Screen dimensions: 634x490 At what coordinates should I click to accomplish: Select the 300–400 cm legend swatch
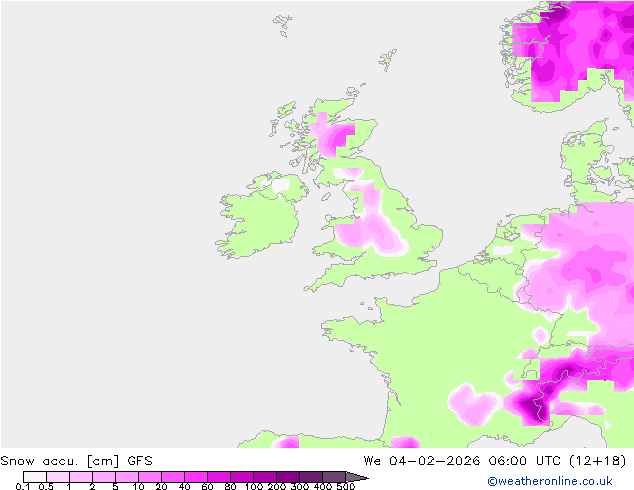(311, 477)
